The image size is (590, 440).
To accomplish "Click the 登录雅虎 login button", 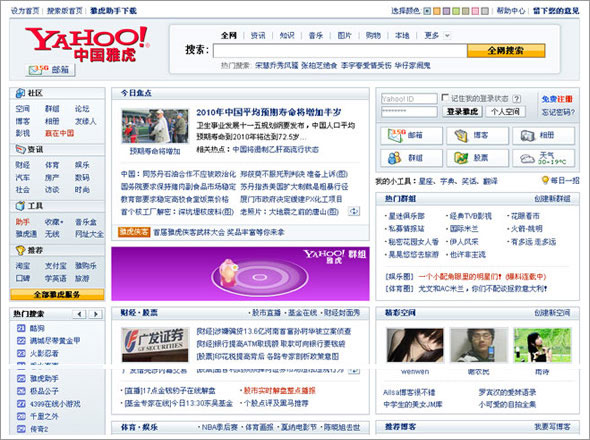I will (462, 111).
